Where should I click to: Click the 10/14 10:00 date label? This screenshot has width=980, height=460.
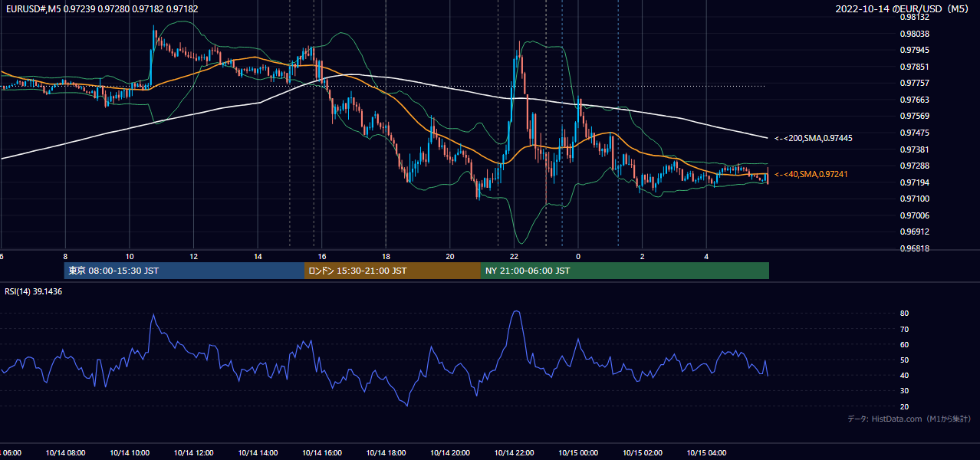[x=130, y=453]
